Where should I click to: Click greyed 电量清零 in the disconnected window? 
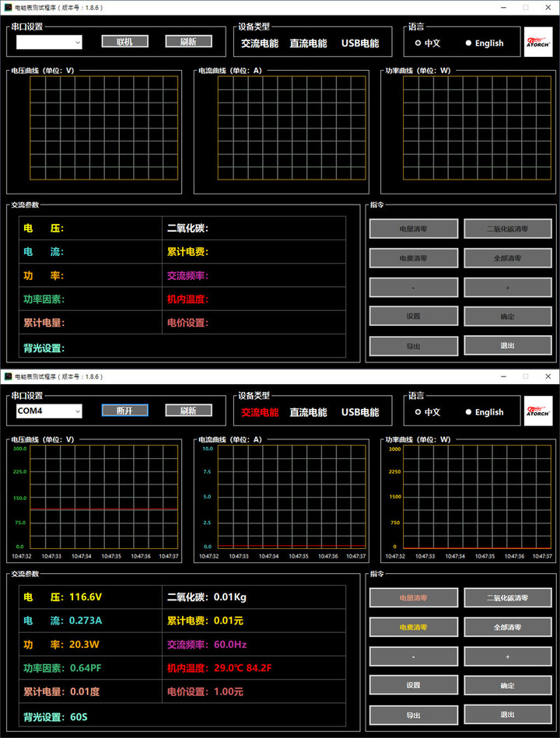coord(413,229)
